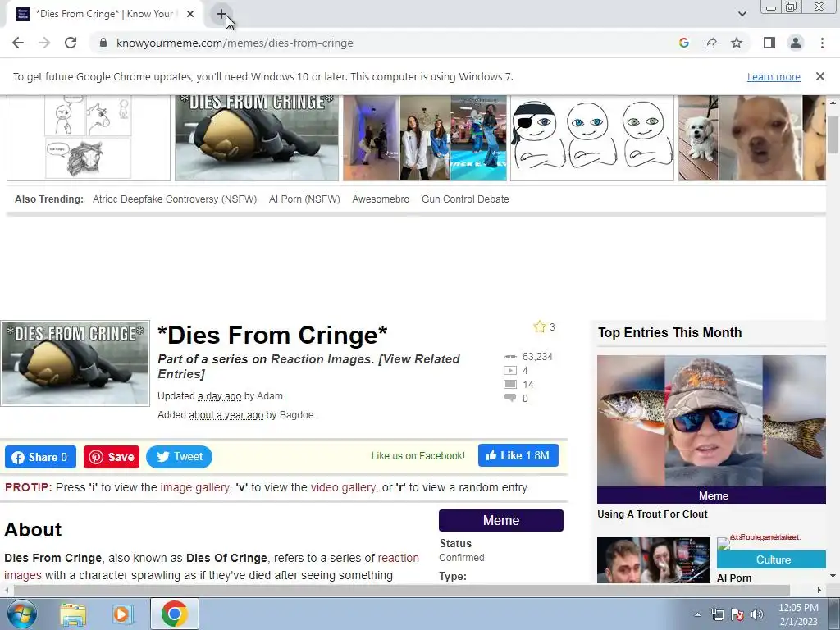Share entry on Facebook
The height and width of the screenshot is (630, 840).
tap(41, 457)
